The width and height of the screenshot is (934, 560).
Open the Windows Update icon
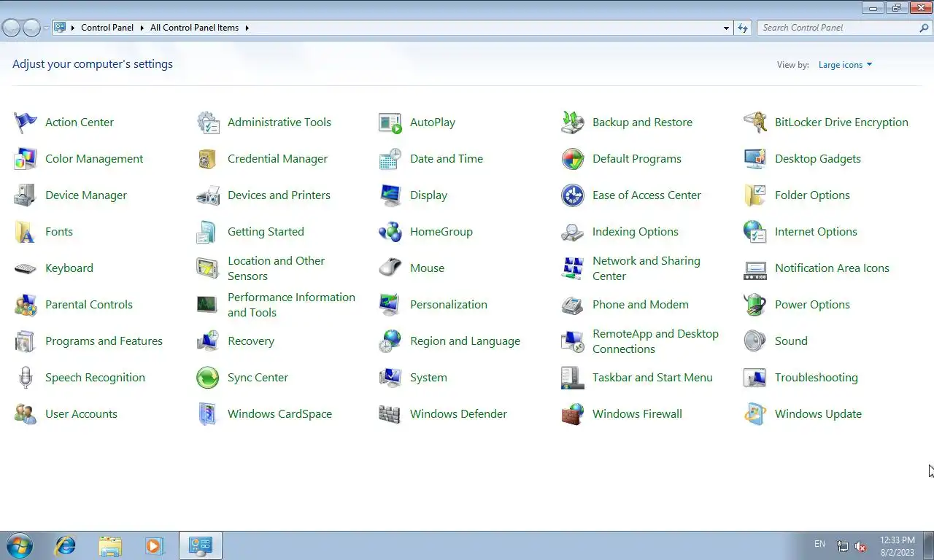(x=755, y=414)
